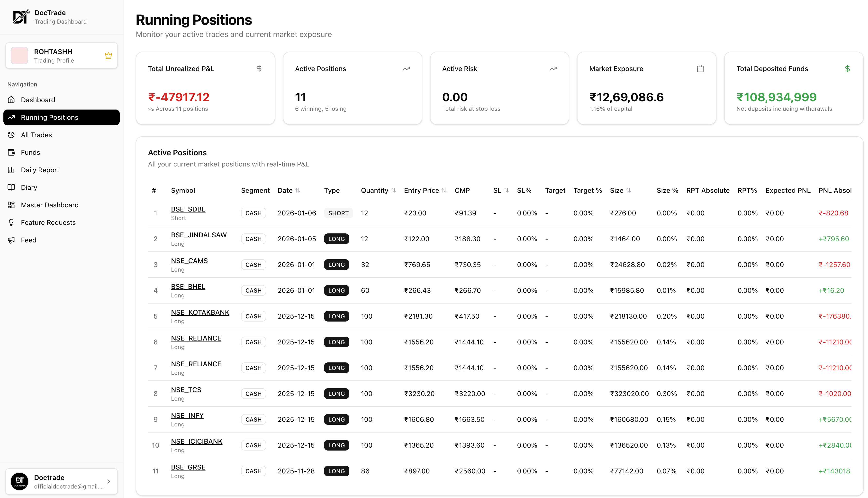Click the Diary book icon
868x498 pixels.
[x=11, y=187]
